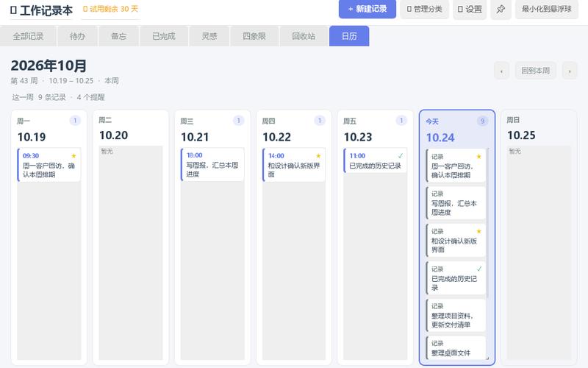Click the 10.22 Thursday date header

pyautogui.click(x=276, y=137)
